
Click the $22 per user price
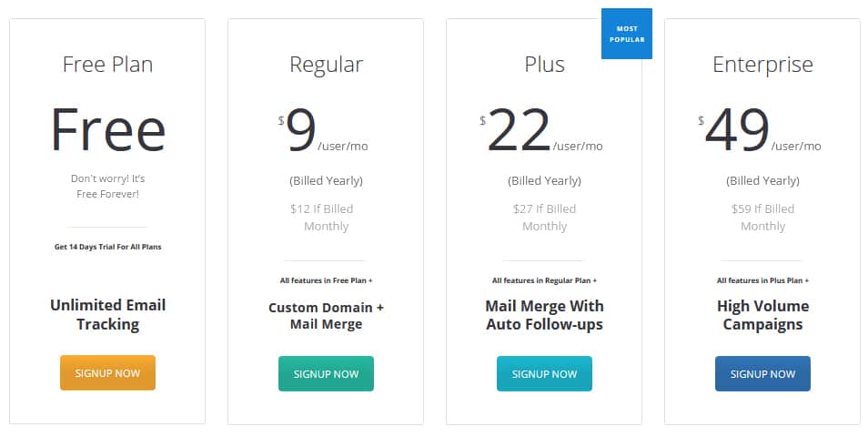(x=541, y=131)
